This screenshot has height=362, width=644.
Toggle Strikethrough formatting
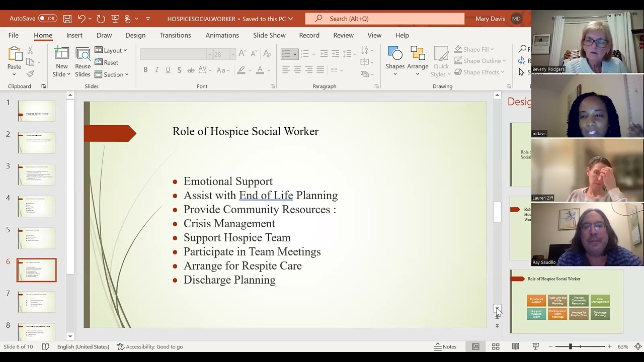pos(191,70)
